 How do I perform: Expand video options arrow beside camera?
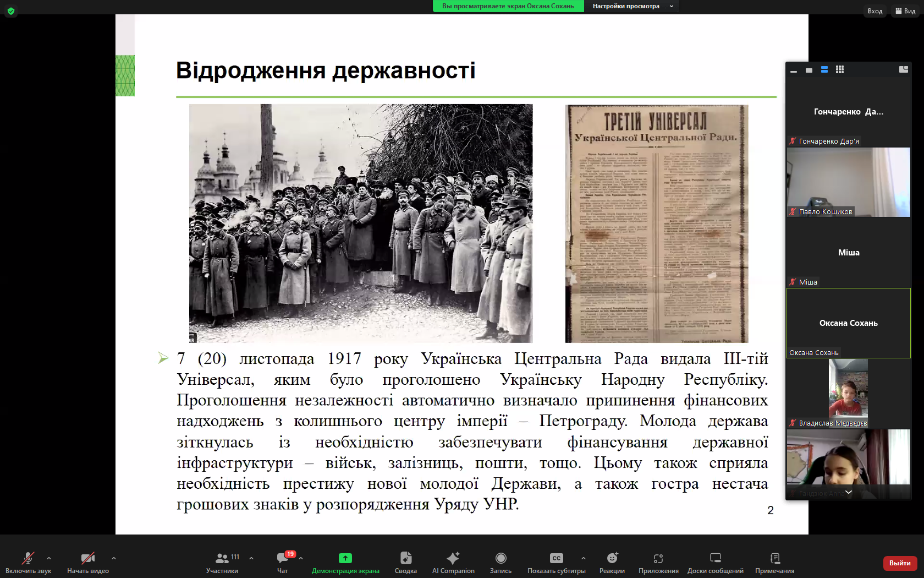pyautogui.click(x=114, y=558)
